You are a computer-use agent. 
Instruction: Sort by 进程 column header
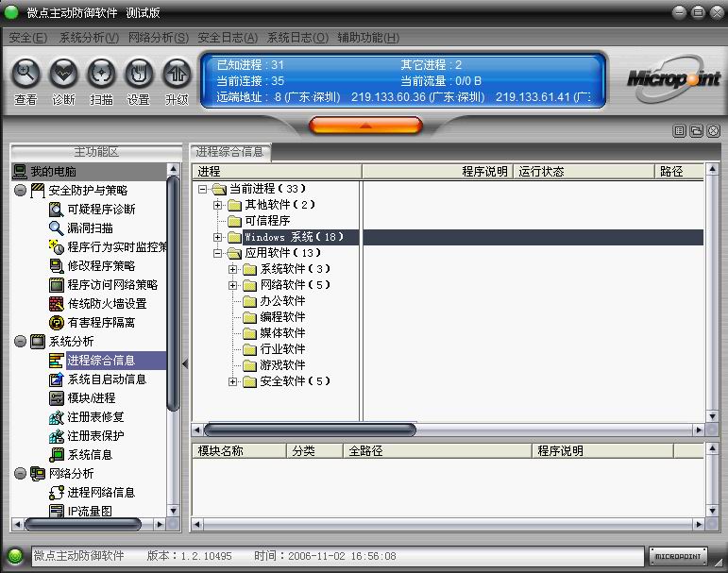point(277,172)
